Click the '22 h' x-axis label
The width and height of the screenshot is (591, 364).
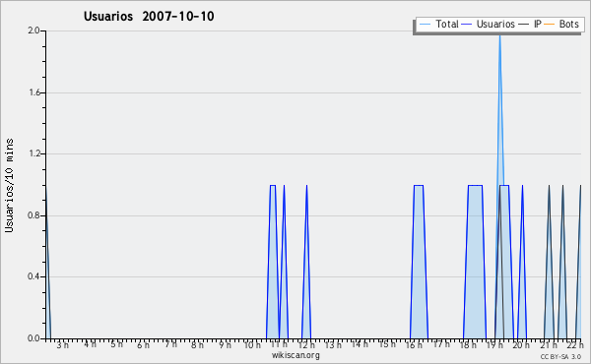click(x=575, y=345)
